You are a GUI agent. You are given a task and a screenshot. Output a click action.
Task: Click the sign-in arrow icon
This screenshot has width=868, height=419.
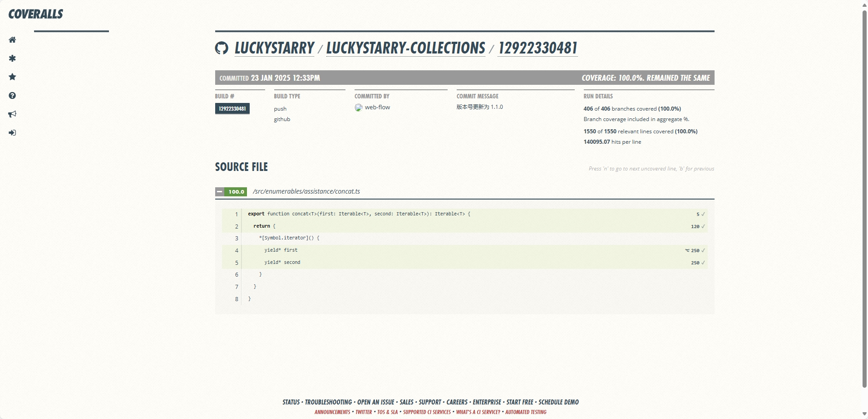pyautogui.click(x=12, y=133)
